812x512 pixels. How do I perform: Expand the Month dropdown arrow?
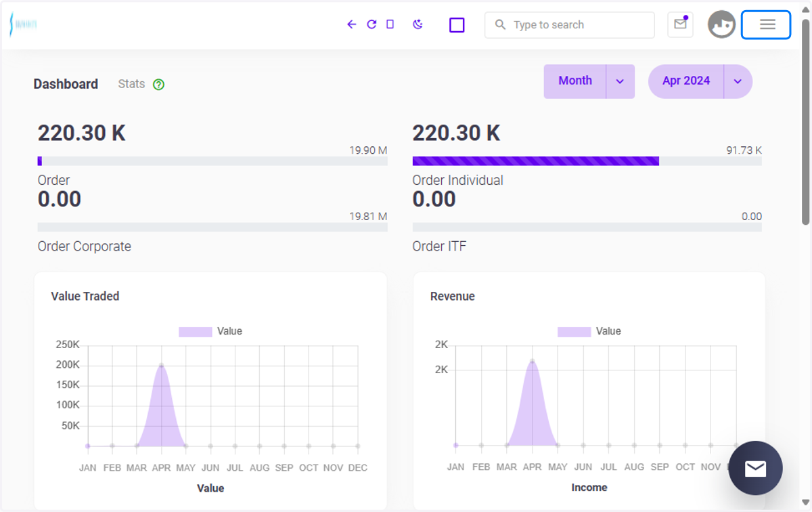coord(621,81)
